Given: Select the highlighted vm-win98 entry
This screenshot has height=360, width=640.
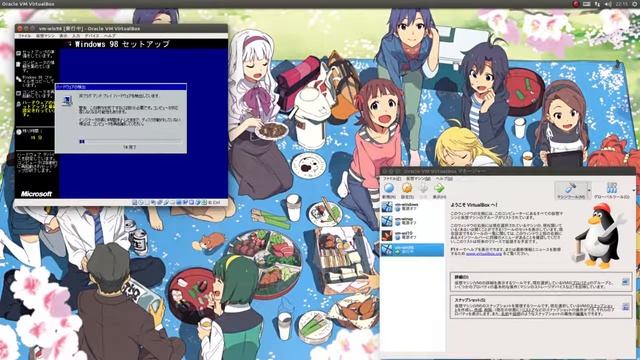Looking at the screenshot, I should pos(412,250).
